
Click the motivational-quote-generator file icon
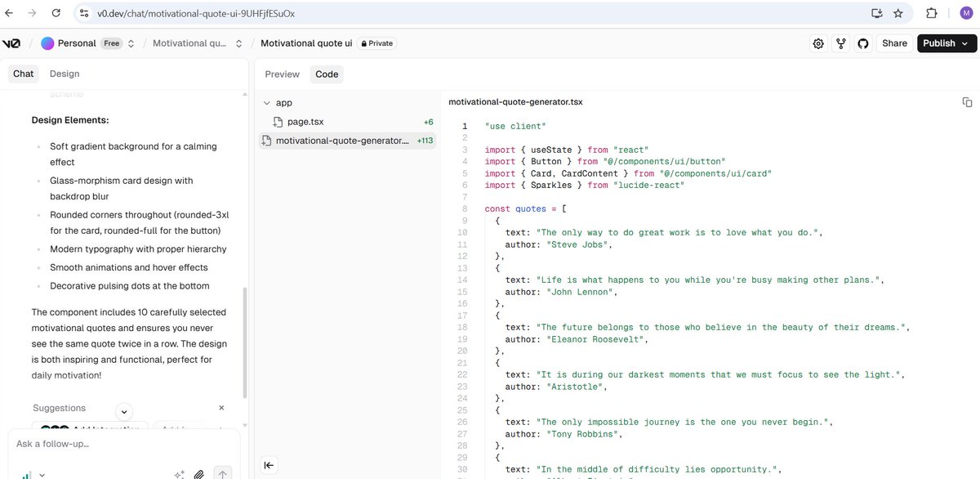point(266,141)
